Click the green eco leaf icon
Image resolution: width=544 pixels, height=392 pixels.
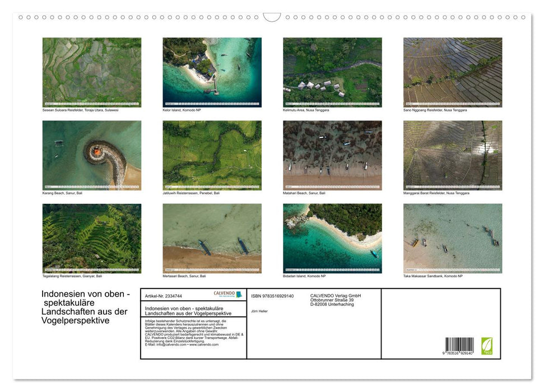tap(486, 346)
